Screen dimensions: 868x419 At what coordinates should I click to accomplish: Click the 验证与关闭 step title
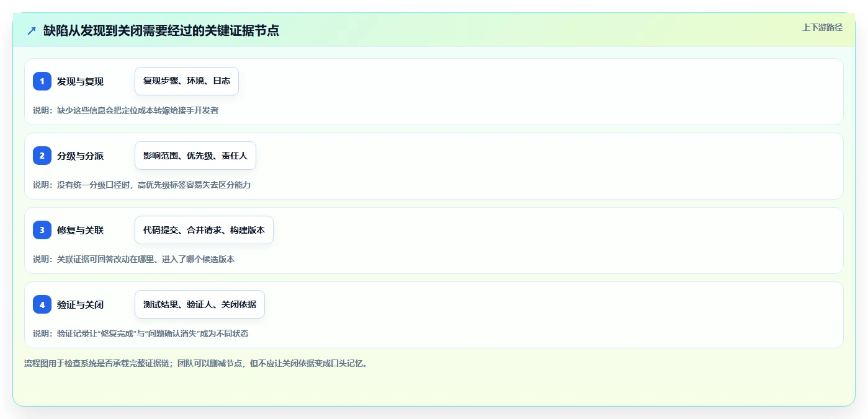[80, 304]
